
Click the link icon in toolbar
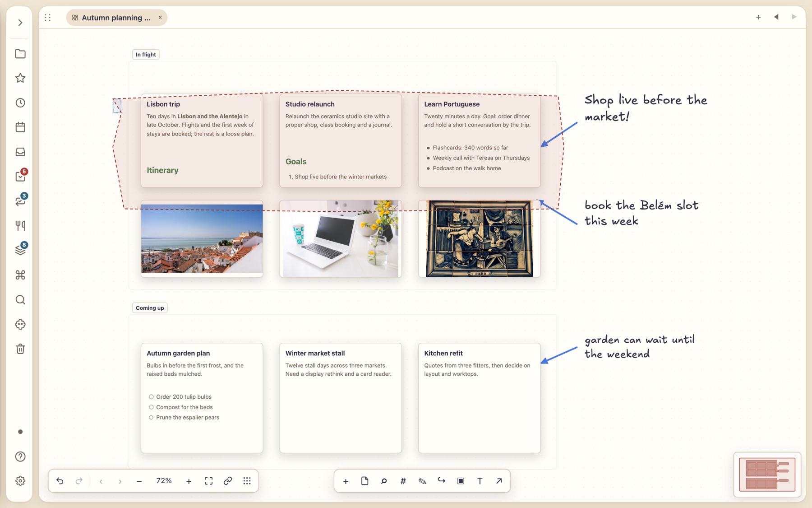coord(228,481)
